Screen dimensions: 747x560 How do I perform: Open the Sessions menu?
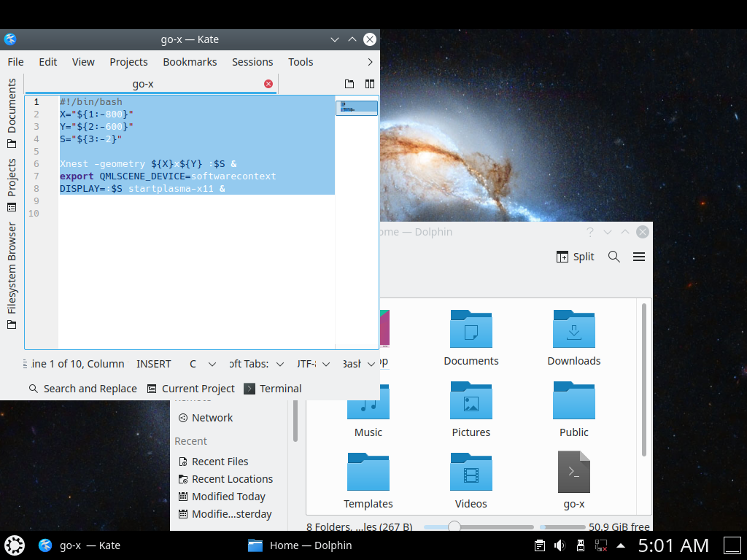click(x=252, y=62)
